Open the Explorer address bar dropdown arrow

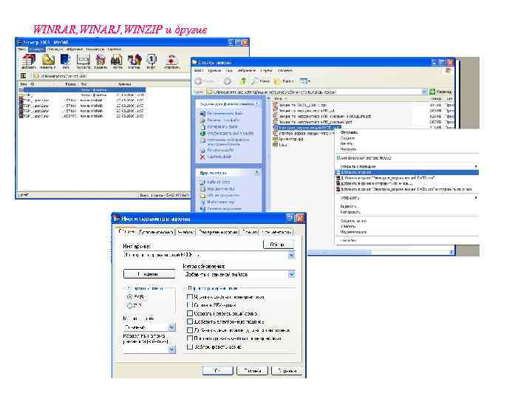pos(424,92)
